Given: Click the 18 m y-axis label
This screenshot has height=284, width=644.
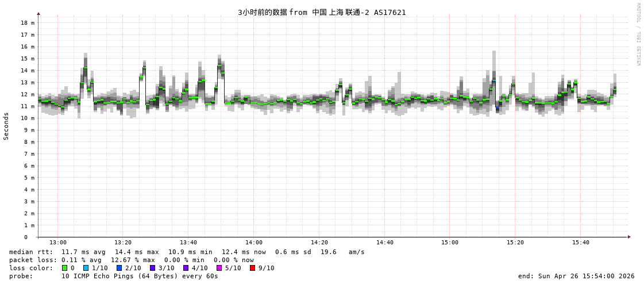Looking at the screenshot, I should click(x=28, y=23).
